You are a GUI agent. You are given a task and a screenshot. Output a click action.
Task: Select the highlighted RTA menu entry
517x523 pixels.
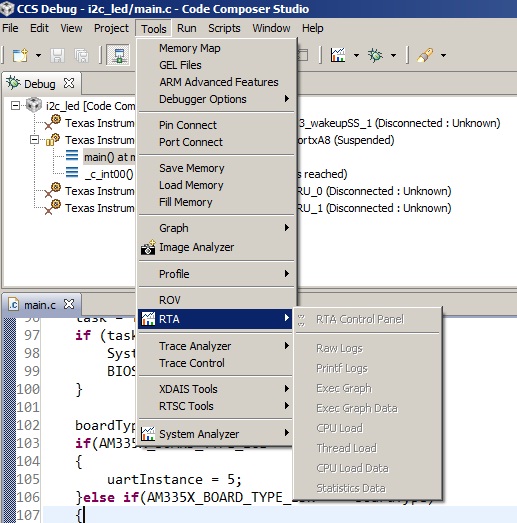click(215, 319)
